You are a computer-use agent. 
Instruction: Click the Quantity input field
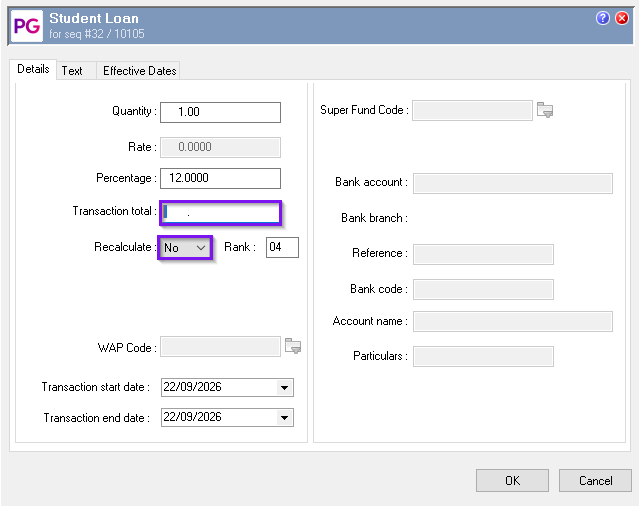click(220, 112)
